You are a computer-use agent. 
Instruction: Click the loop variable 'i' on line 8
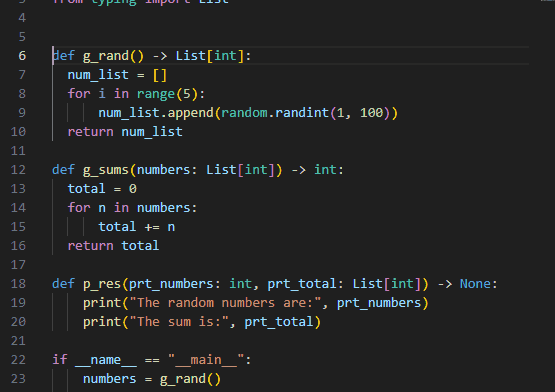[102, 94]
